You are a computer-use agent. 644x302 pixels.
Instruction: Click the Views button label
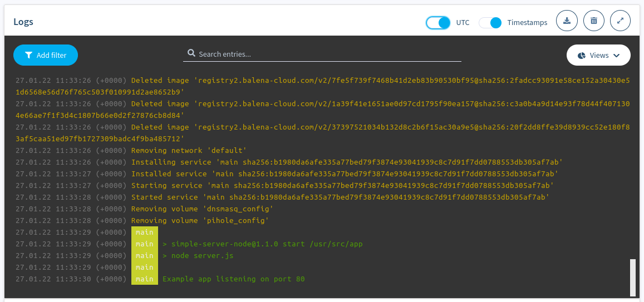pos(599,56)
